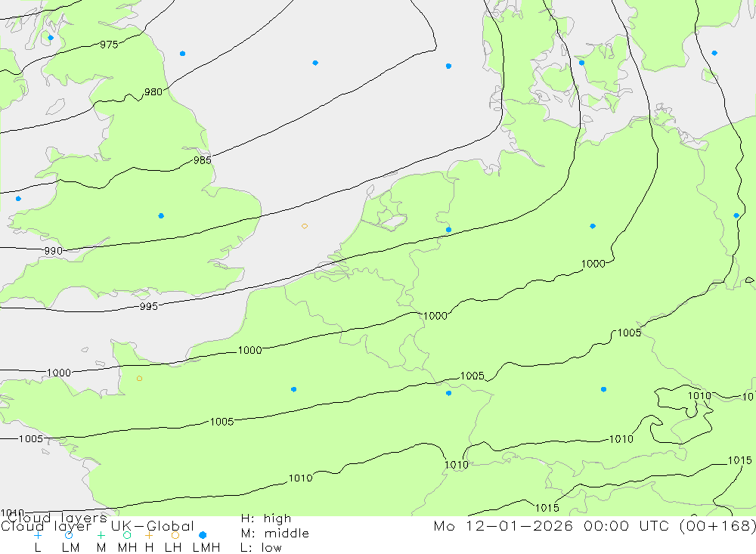Select the blue cloud dot over western Scotland
Viewport: 756px width, 554px height.
coord(51,38)
